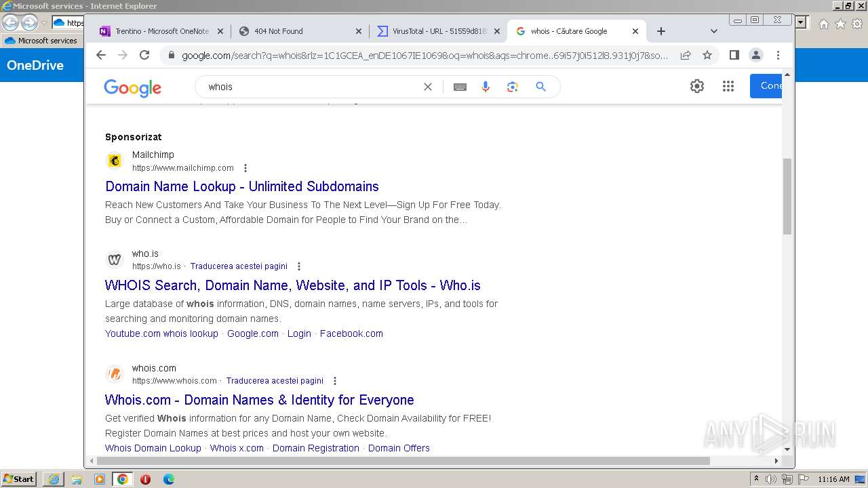This screenshot has height=488, width=868.
Task: Open Google apps grid
Action: coord(728,86)
